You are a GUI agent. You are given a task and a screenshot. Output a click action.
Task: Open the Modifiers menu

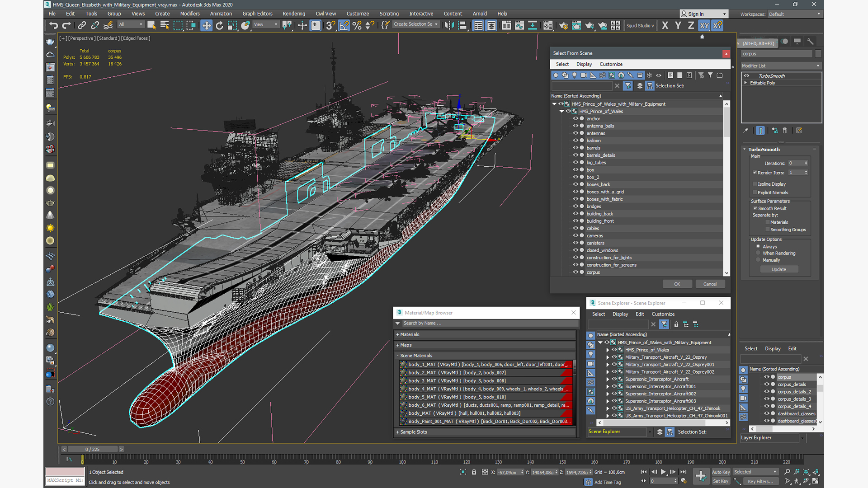point(190,14)
